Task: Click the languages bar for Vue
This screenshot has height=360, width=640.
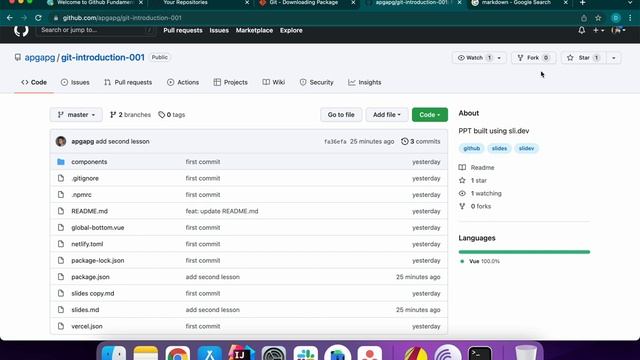Action: click(x=524, y=252)
